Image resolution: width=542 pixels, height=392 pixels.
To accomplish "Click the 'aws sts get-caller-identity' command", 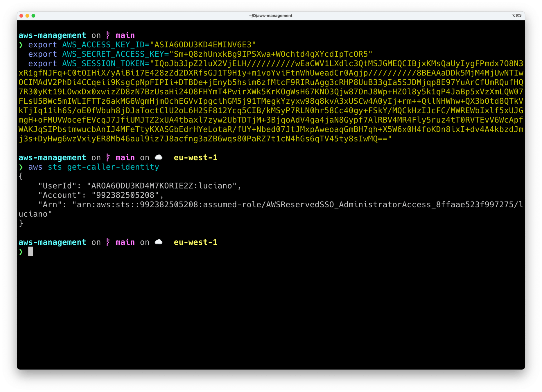I will click(x=94, y=167).
